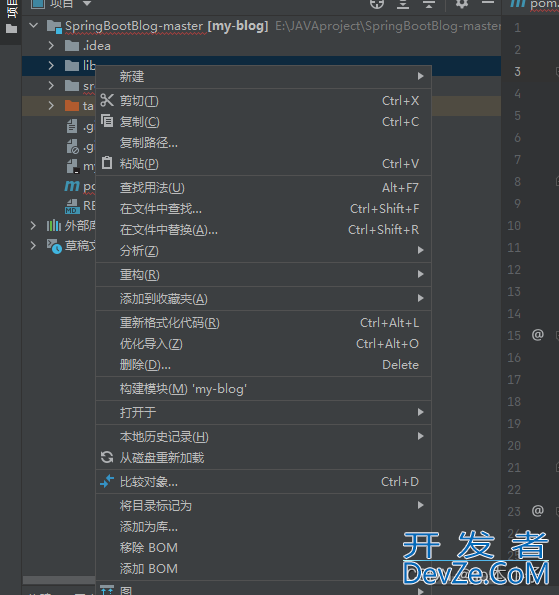
Task: Expand the scratch files node
Action: tap(33, 246)
